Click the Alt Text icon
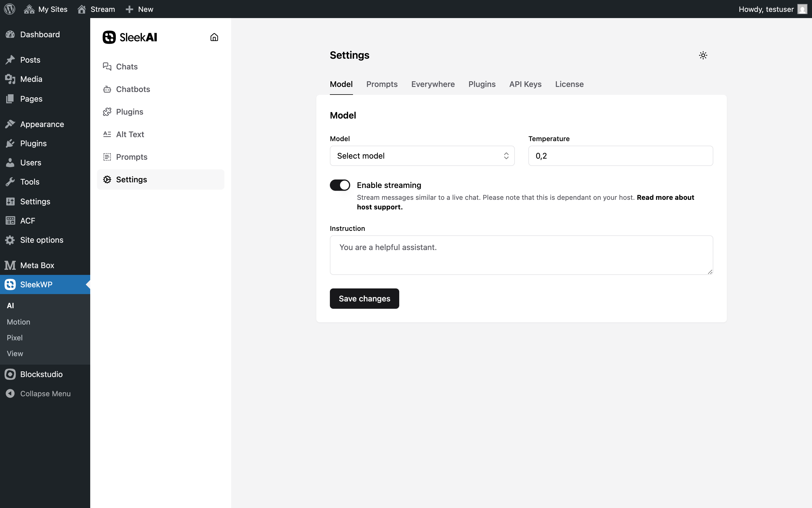This screenshot has width=812, height=508. pos(107,134)
